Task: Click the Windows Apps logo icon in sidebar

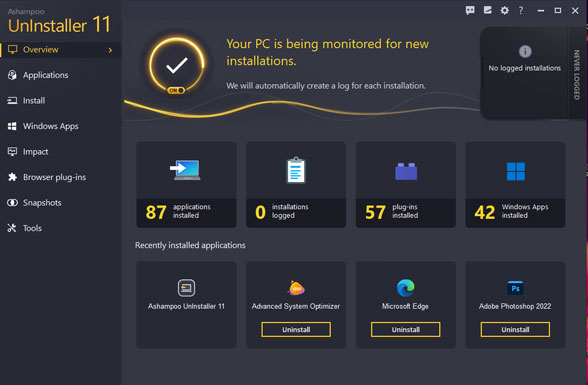Action: tap(12, 126)
